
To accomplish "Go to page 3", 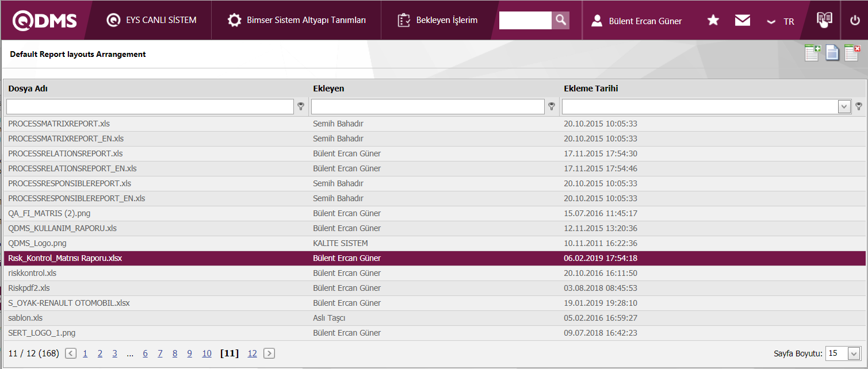I will 115,353.
